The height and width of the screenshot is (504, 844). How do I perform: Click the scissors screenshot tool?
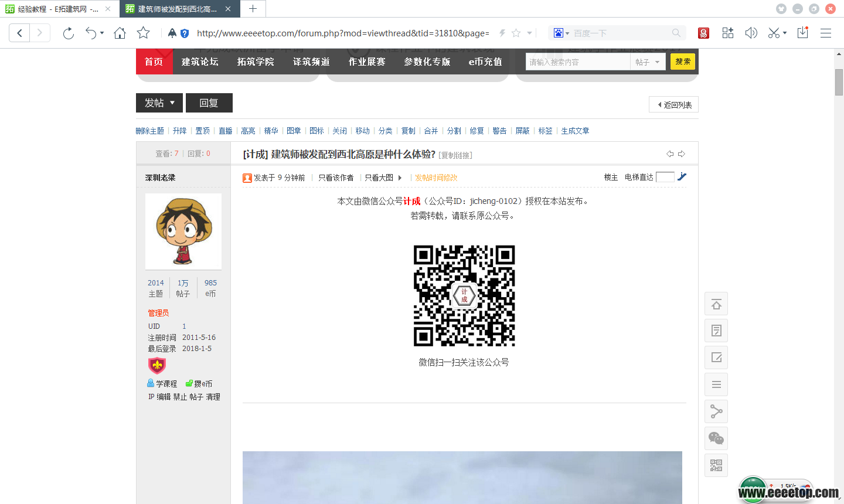click(774, 33)
